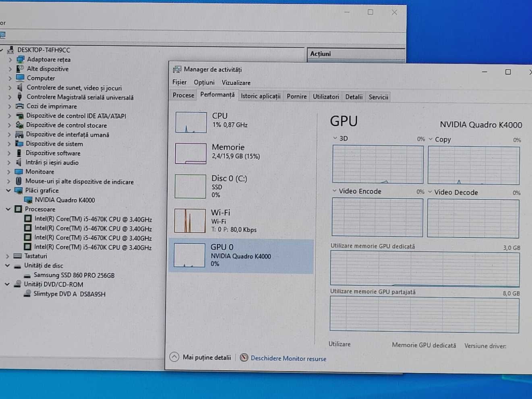Switch to the Utilizatori tab
The width and height of the screenshot is (532, 399).
pos(326,97)
